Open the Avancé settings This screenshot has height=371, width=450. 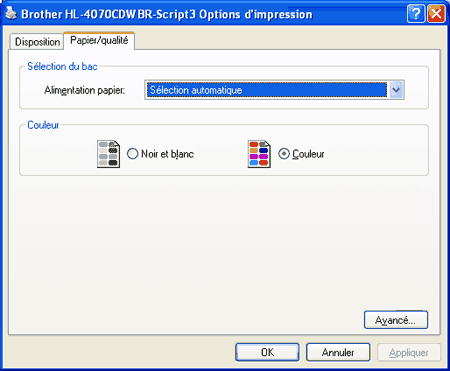point(396,320)
